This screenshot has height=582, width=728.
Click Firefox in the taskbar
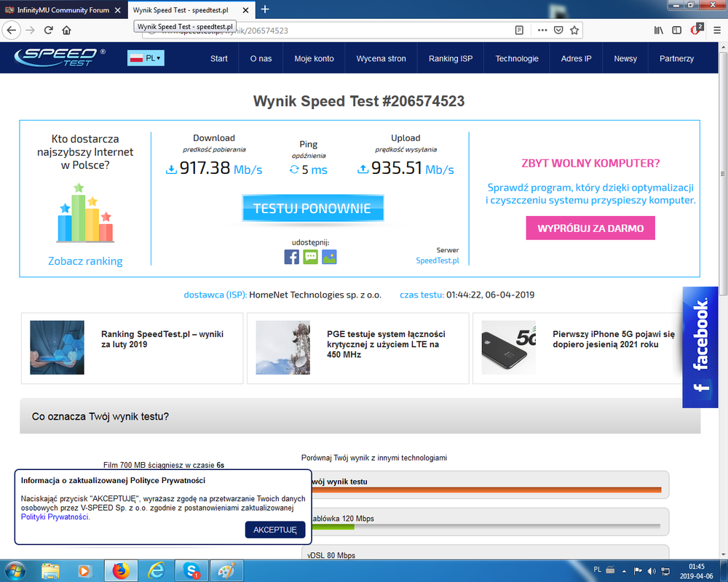pos(121,571)
